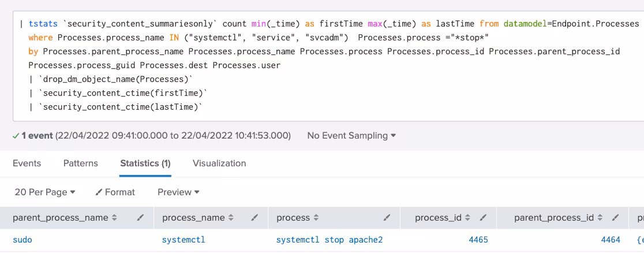Sort by process_id column arrows
Screen dimensions: 644x253
point(467,218)
